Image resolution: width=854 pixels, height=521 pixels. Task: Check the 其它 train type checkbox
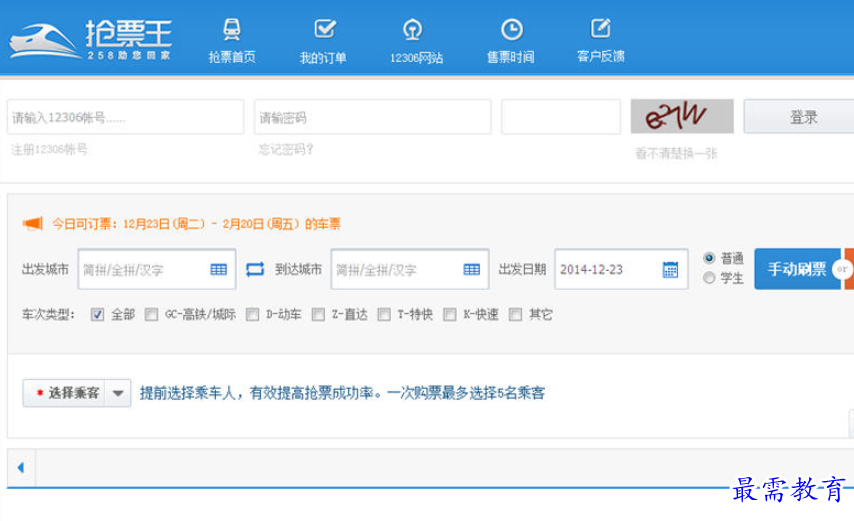pyautogui.click(x=515, y=315)
